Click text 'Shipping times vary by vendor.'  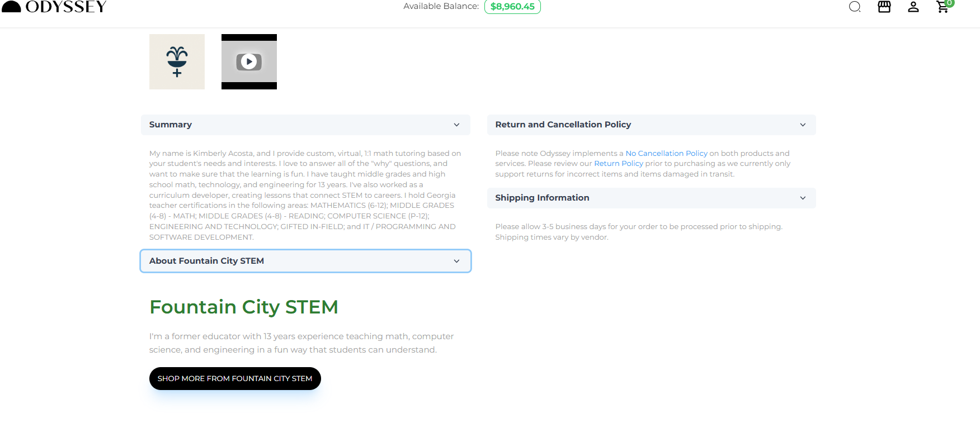pos(552,237)
